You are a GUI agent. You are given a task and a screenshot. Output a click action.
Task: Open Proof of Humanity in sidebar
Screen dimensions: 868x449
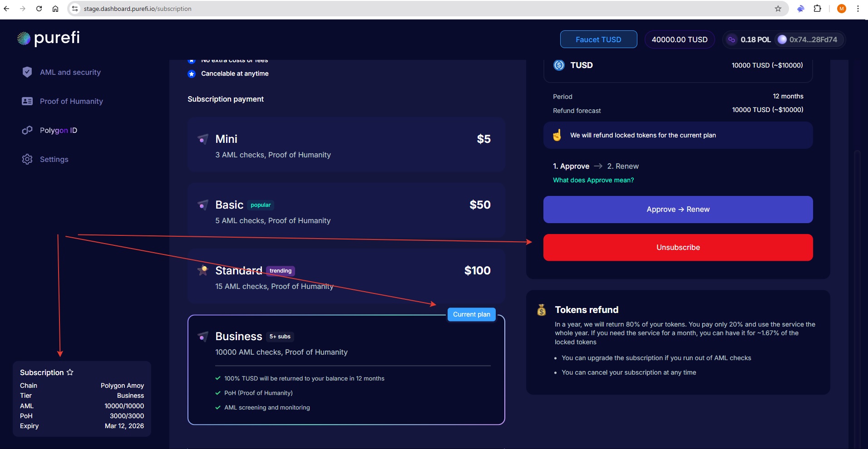[71, 101]
